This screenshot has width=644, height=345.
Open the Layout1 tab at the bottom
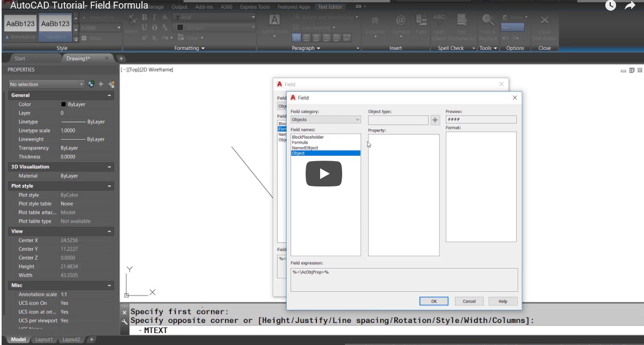click(x=45, y=339)
